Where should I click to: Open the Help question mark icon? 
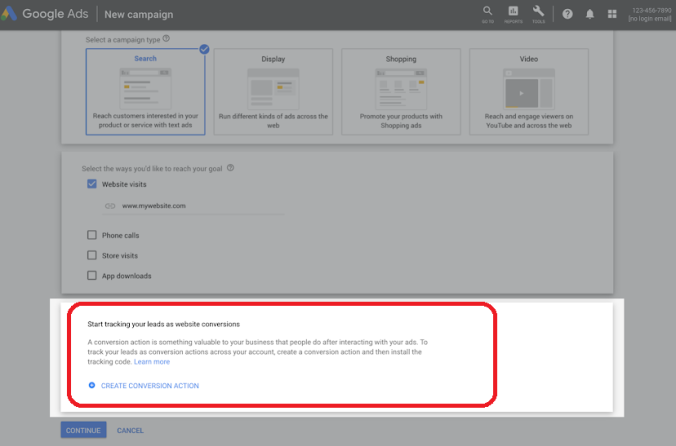567,14
